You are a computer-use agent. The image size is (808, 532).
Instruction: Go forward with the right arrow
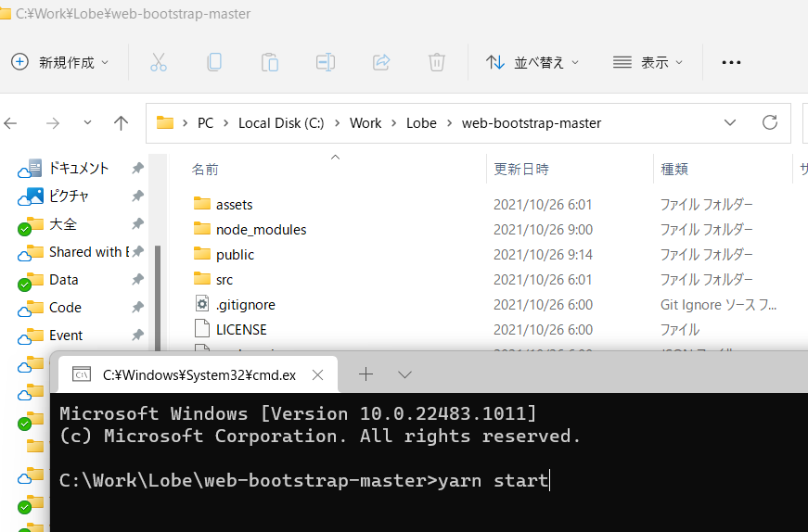(53, 123)
